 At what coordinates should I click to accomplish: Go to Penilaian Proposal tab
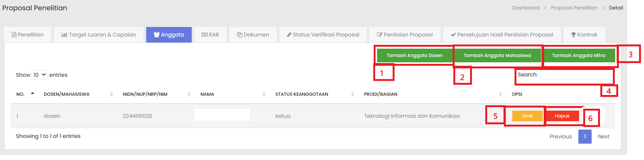405,35
